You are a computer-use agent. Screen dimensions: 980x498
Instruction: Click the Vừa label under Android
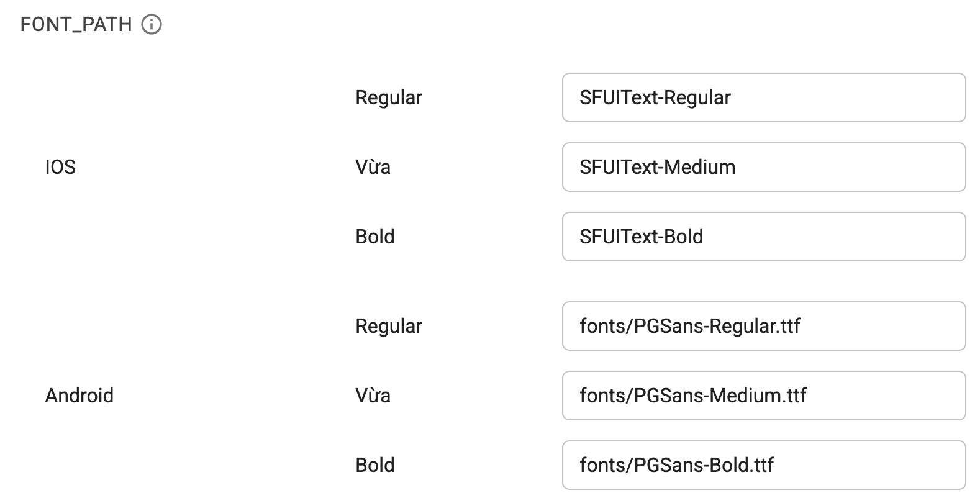tap(372, 396)
